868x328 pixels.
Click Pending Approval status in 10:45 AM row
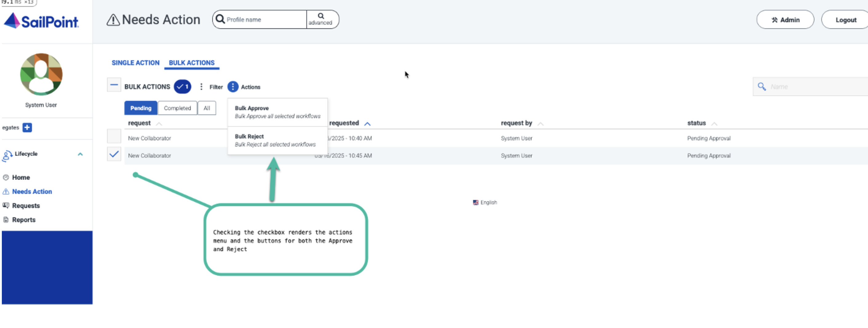(x=709, y=156)
